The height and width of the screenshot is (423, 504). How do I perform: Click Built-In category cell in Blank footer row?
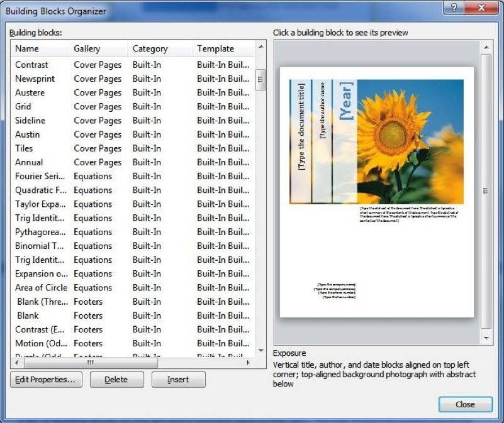point(147,316)
